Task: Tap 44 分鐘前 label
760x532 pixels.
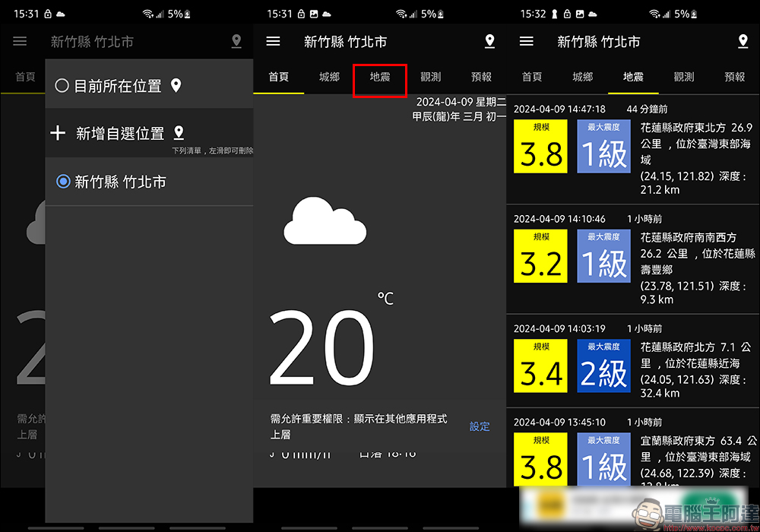Action: [x=647, y=109]
